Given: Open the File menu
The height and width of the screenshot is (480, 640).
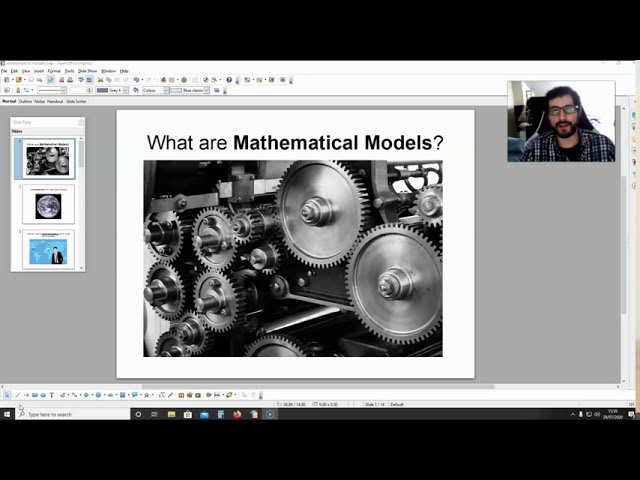Looking at the screenshot, I should (x=4, y=71).
